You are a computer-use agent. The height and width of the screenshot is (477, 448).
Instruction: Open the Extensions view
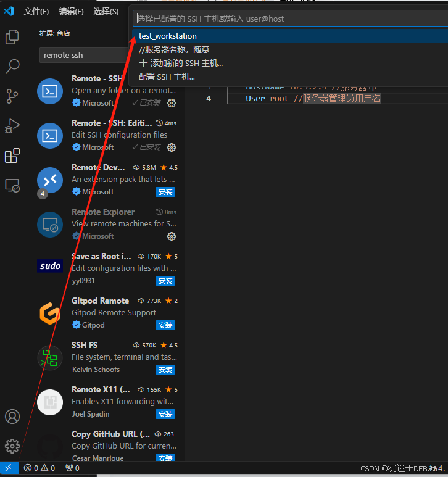coord(12,156)
